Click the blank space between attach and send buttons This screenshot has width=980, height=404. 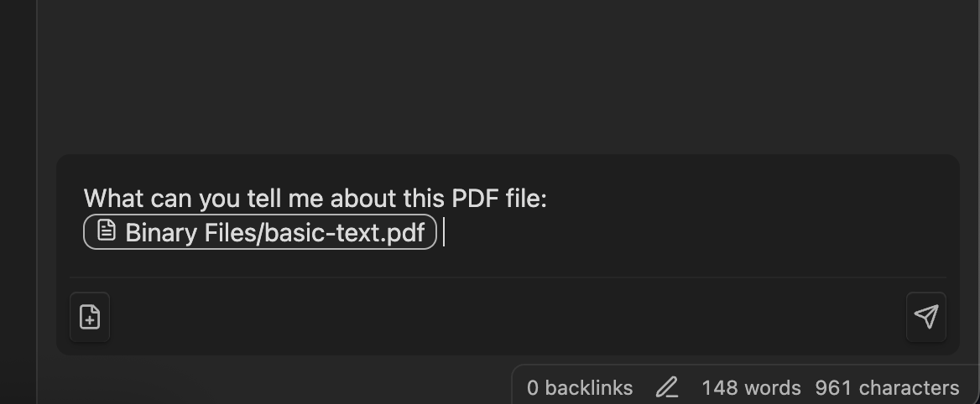click(x=503, y=317)
